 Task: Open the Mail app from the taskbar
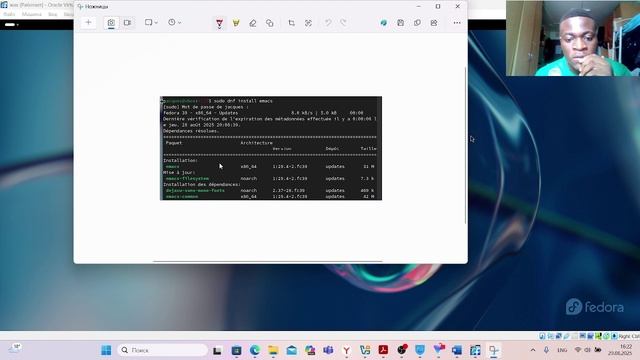(291, 350)
